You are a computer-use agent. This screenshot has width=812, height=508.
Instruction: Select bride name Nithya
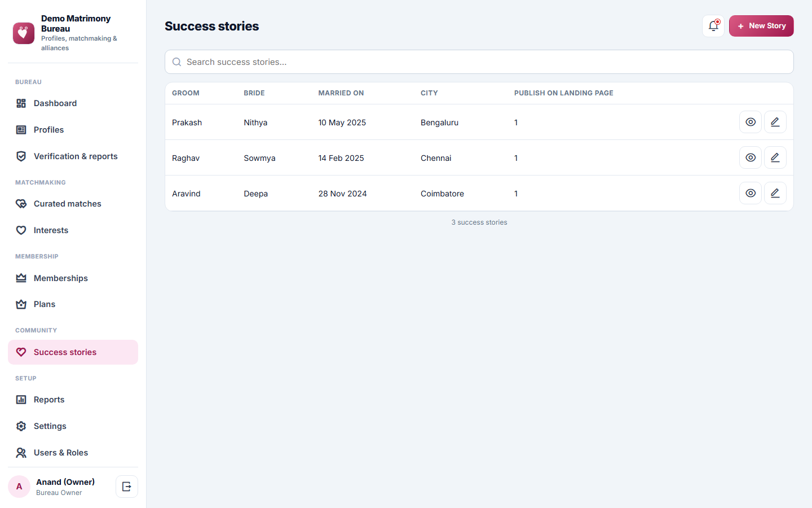tap(255, 122)
